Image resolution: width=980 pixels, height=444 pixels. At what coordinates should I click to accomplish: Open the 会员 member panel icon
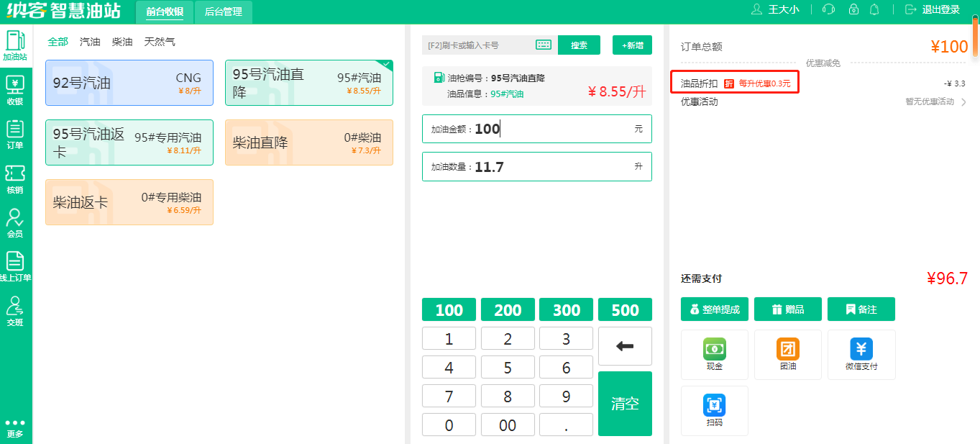click(14, 222)
